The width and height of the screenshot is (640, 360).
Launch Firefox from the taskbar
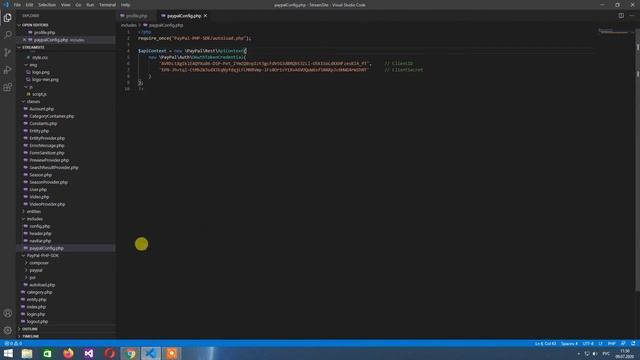68,353
